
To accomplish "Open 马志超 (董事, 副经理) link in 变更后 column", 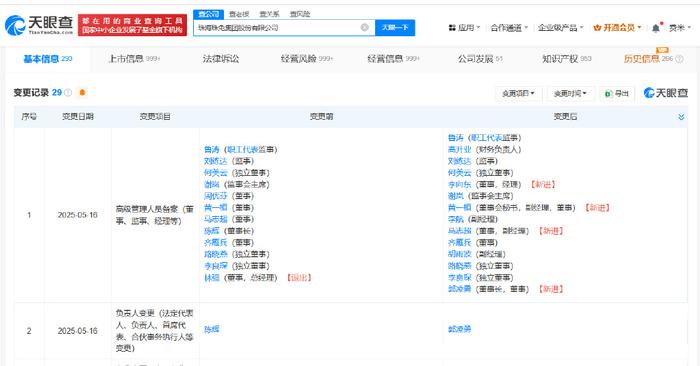I will [x=459, y=231].
